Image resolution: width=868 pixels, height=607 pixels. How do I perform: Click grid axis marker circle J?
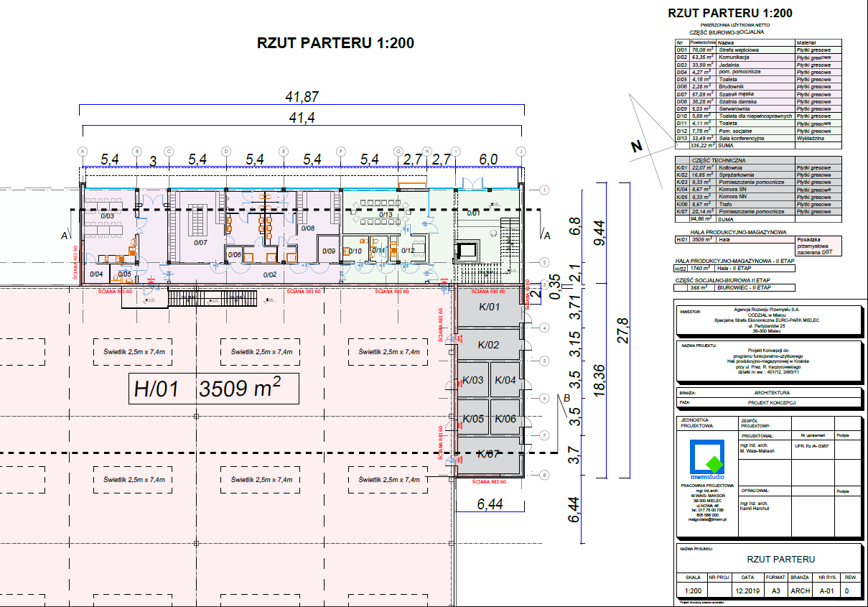[521, 152]
